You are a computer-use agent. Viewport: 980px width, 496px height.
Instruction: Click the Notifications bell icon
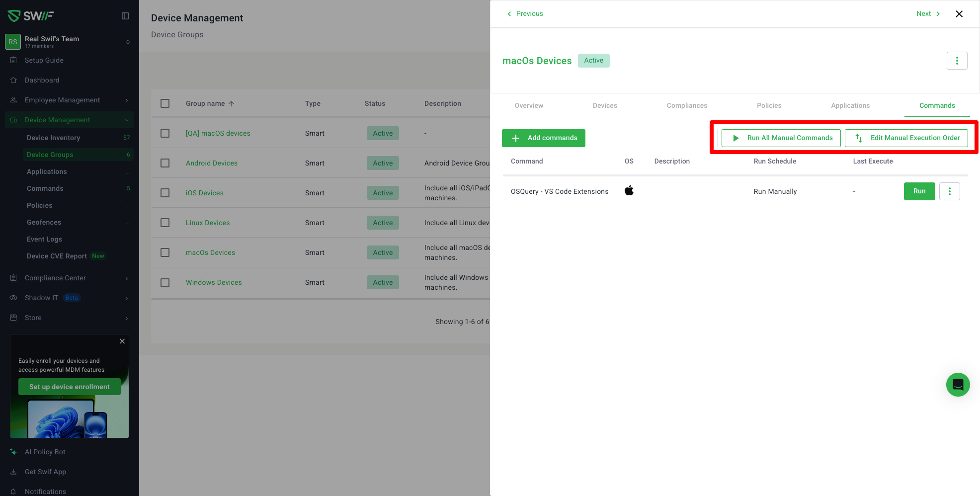(x=13, y=491)
